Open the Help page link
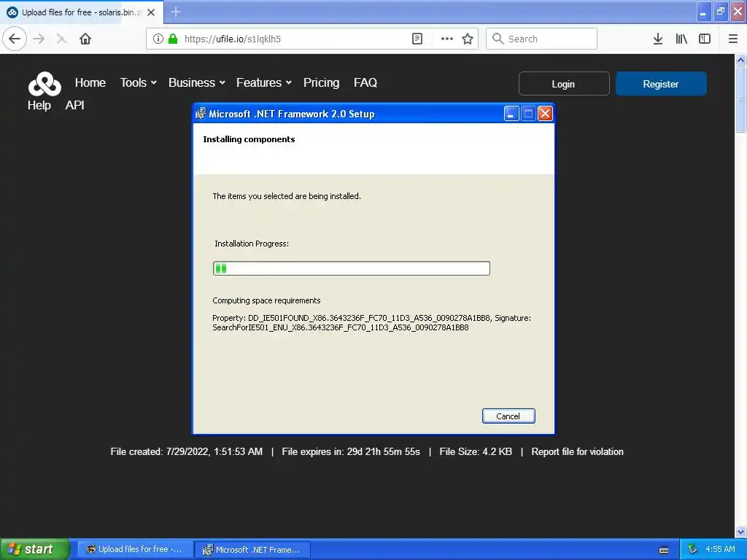747x560 pixels. click(39, 105)
